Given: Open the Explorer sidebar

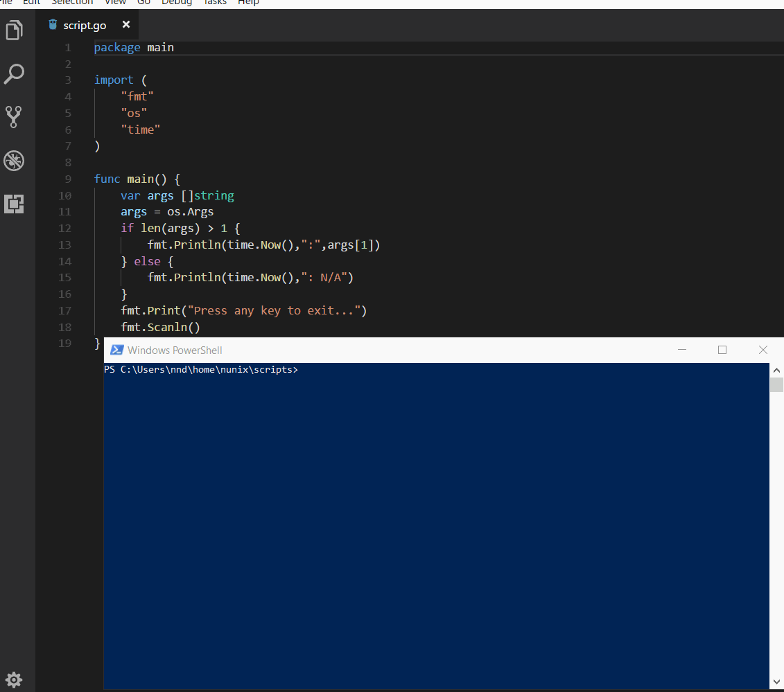Looking at the screenshot, I should click(x=14, y=30).
